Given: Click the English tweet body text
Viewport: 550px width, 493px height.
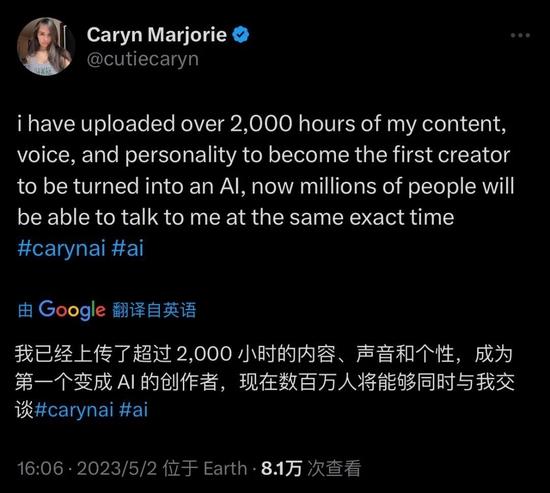Looking at the screenshot, I should [x=266, y=171].
